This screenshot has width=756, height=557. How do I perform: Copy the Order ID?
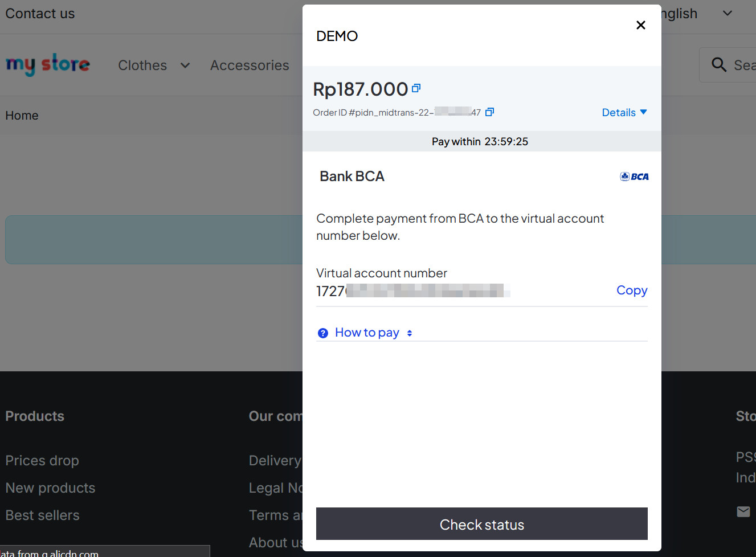coord(489,112)
